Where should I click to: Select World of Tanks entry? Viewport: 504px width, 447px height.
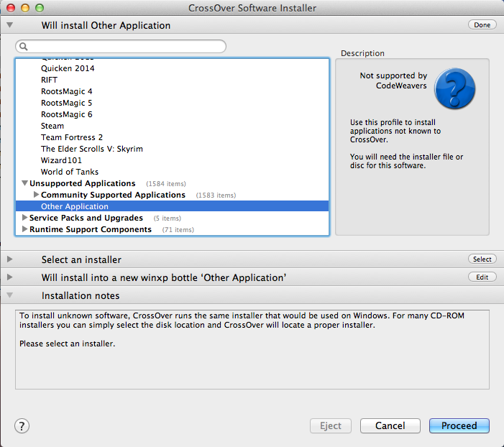(x=70, y=172)
